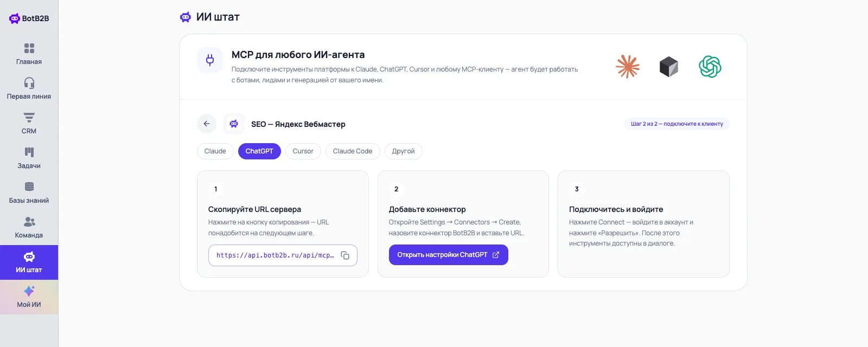
Task: Click the Подключите инструменты платформы description
Action: [x=405, y=75]
